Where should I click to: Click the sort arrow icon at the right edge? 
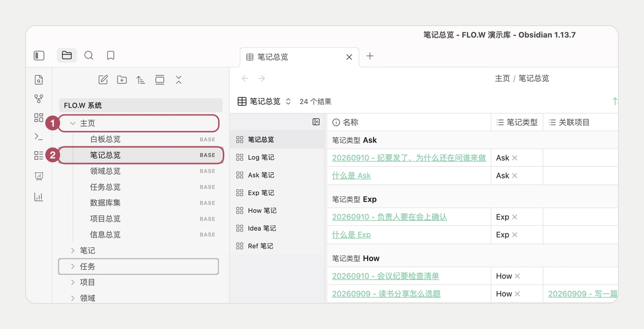(615, 101)
